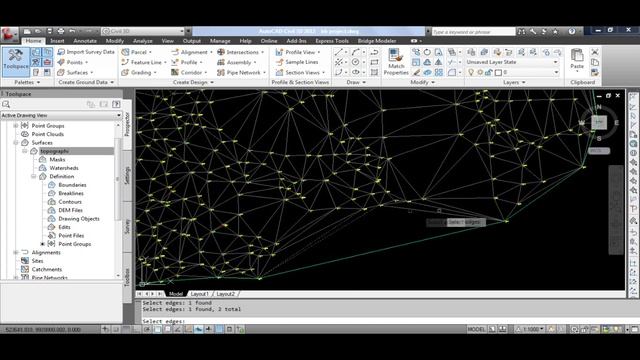Expand the Create Ground Data panel
Image resolution: width=640 pixels, height=360 pixels.
pyautogui.click(x=86, y=82)
